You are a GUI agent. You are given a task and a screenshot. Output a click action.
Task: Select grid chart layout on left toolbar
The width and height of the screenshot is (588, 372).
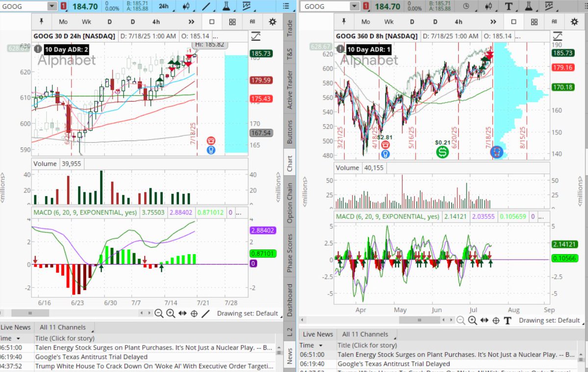[232, 22]
